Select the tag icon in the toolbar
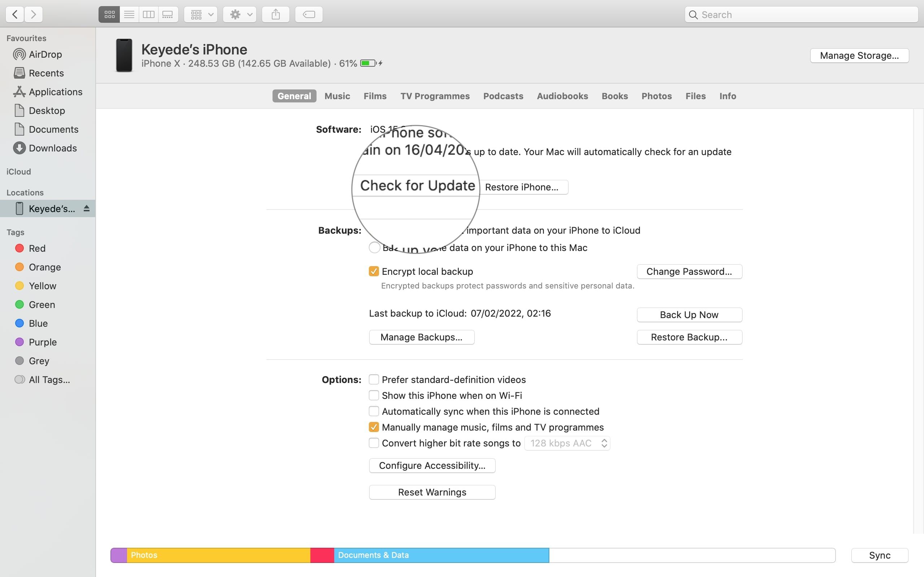Viewport: 924px width, 577px height. (309, 14)
